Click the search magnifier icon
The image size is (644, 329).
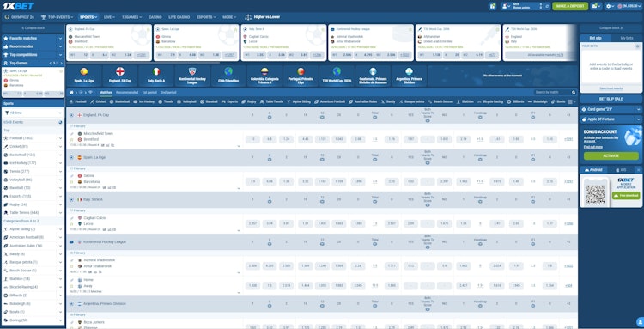574,93
